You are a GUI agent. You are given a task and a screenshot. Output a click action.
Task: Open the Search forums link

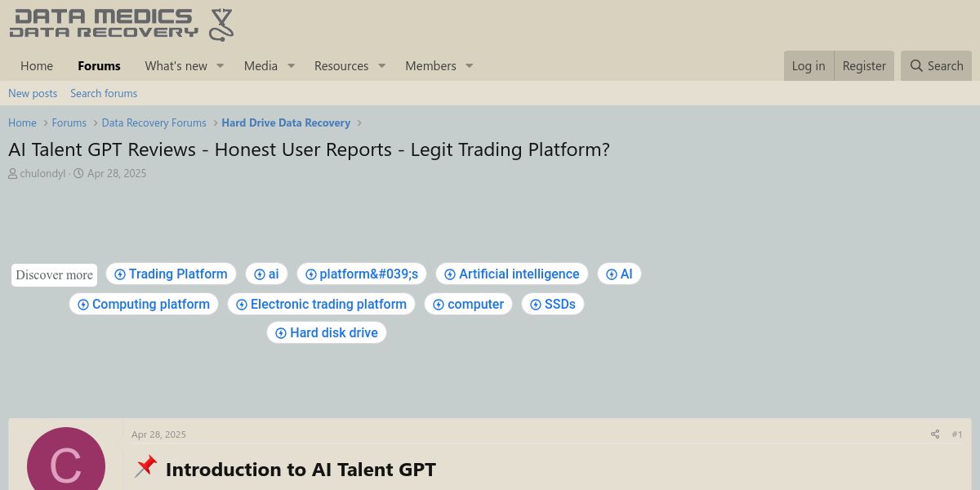tap(104, 93)
